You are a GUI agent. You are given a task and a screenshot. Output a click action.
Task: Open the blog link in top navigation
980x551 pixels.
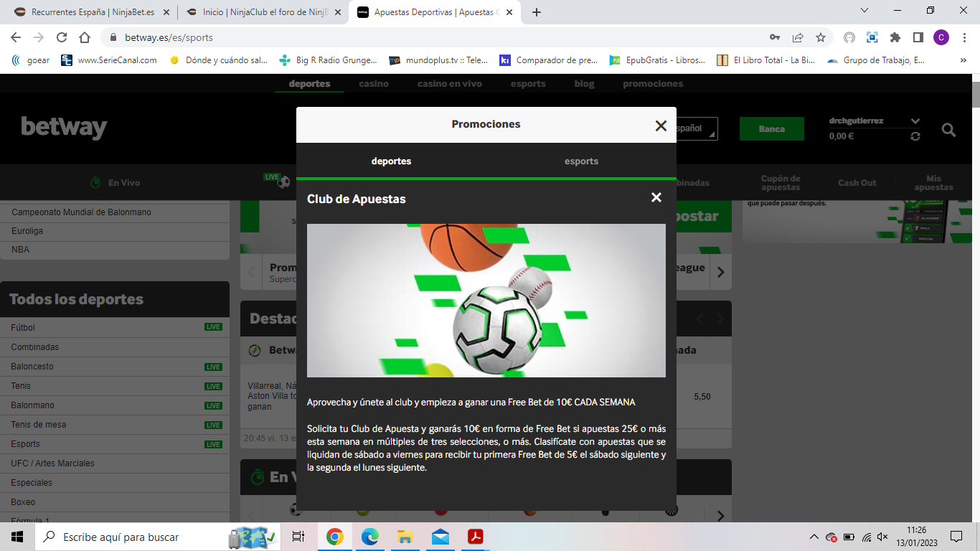tap(584, 84)
